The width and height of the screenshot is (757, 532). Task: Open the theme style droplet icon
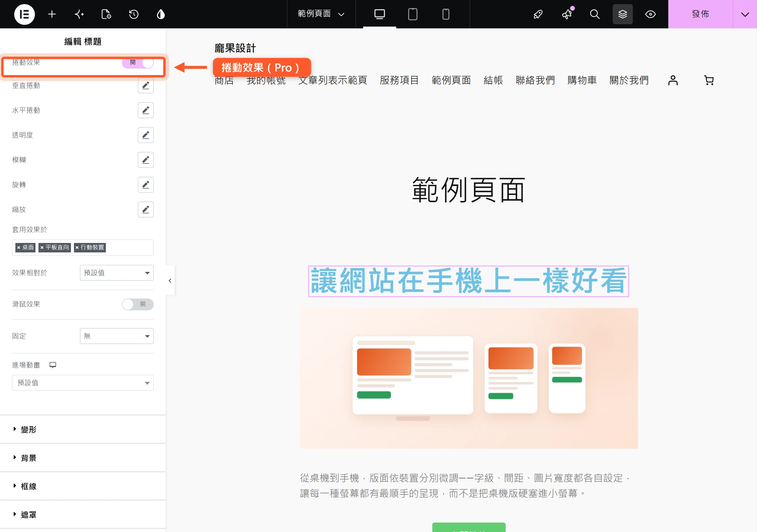click(x=161, y=14)
